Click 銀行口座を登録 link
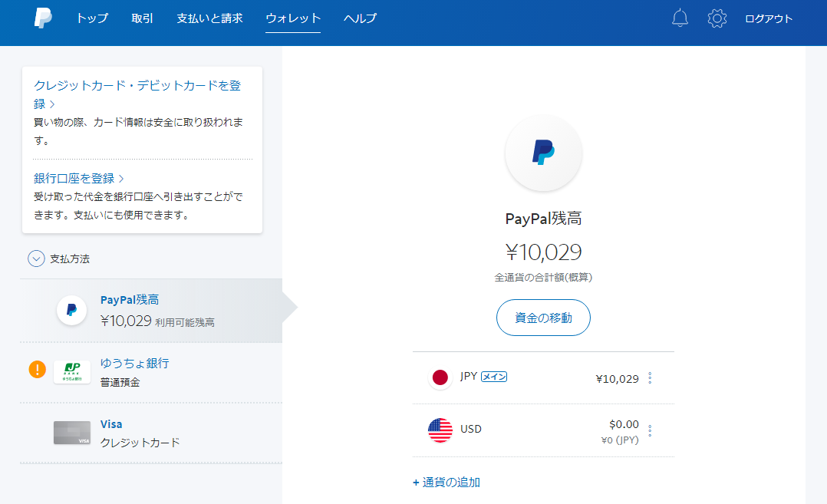Image resolution: width=827 pixels, height=504 pixels. (x=78, y=178)
